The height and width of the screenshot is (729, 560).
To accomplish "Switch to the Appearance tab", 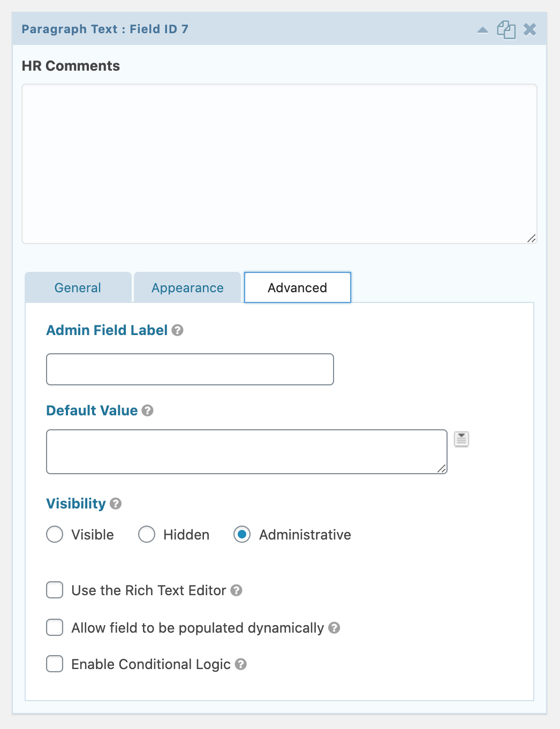I will coord(187,287).
